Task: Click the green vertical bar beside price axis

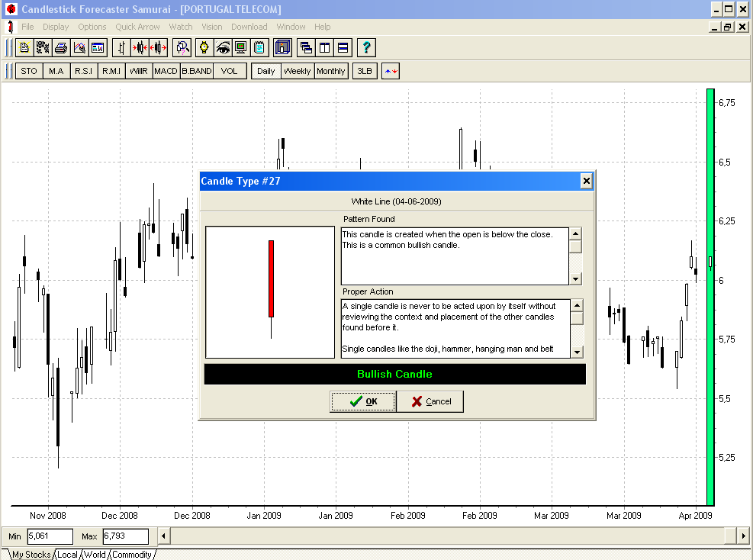Action: point(710,297)
